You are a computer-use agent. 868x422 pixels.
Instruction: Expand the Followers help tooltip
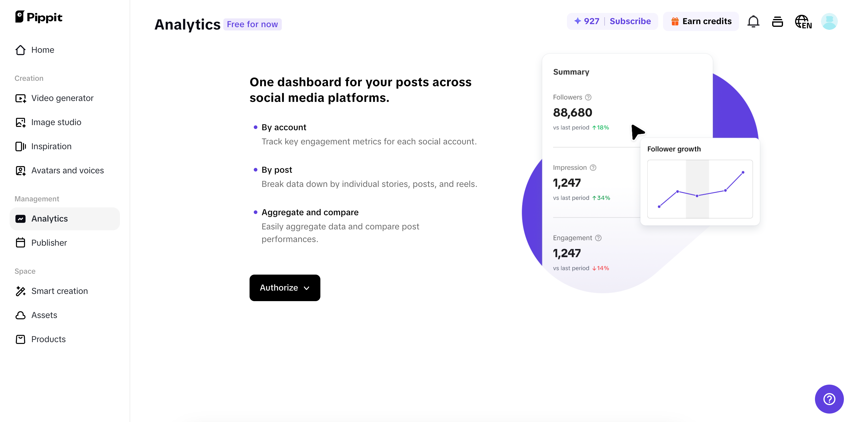588,97
